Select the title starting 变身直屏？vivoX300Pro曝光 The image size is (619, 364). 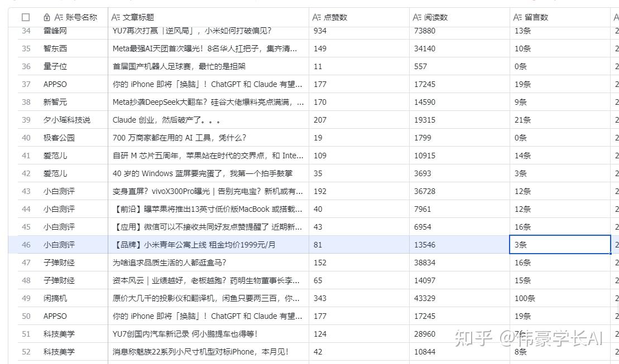pyautogui.click(x=208, y=191)
